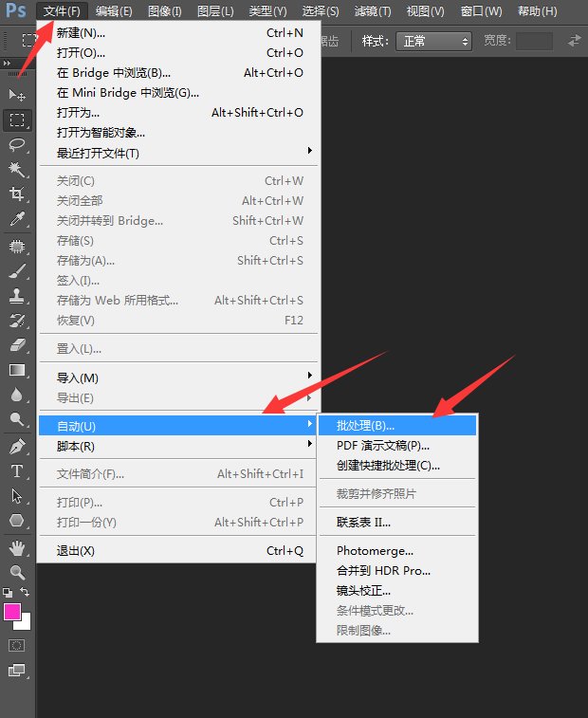Open the white background color picker
This screenshot has height=718, width=588.
pos(26,623)
